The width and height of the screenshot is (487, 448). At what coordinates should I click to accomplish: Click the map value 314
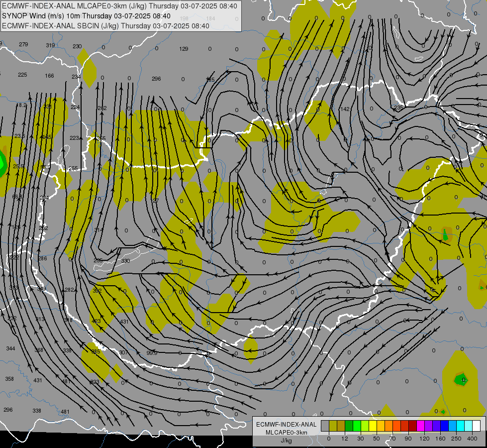(99, 230)
